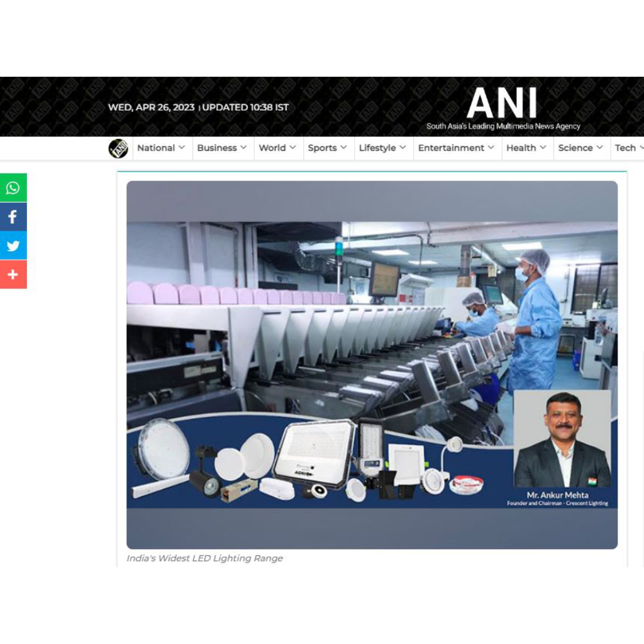Expand the chevron beside Sports
Image resolution: width=644 pixels, height=644 pixels.
click(x=343, y=147)
